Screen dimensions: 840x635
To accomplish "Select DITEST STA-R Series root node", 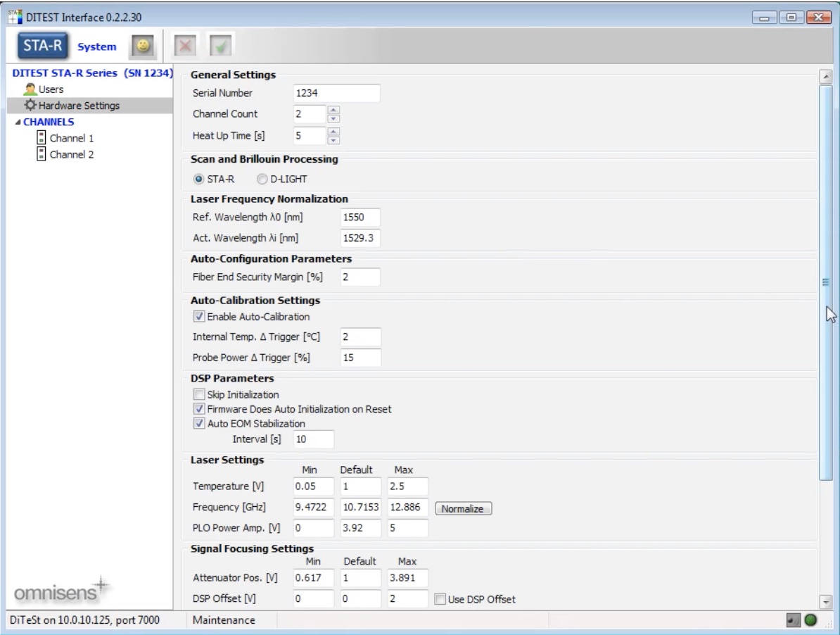I will [92, 73].
